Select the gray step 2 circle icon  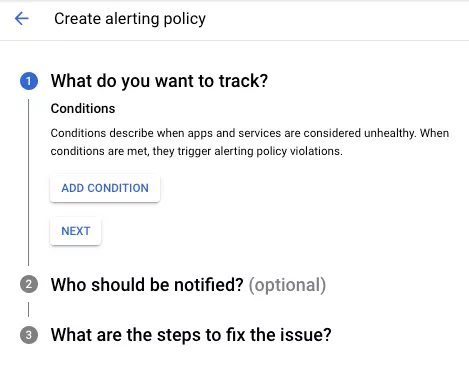29,284
